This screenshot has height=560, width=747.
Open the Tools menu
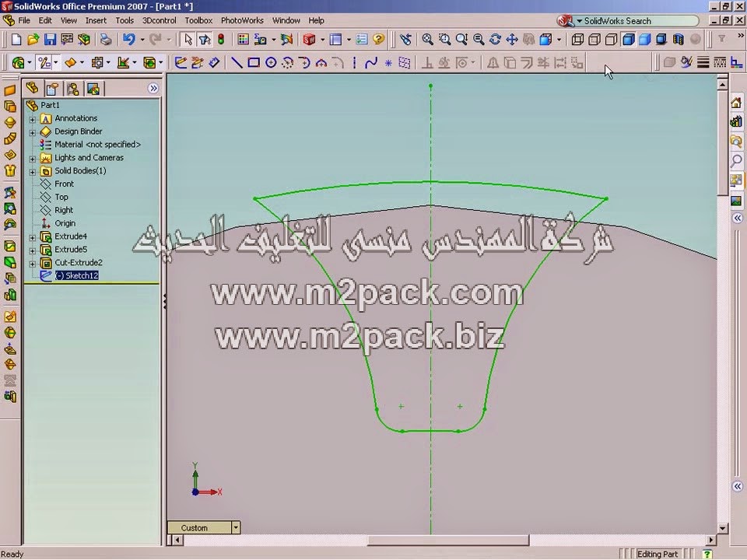coord(124,20)
